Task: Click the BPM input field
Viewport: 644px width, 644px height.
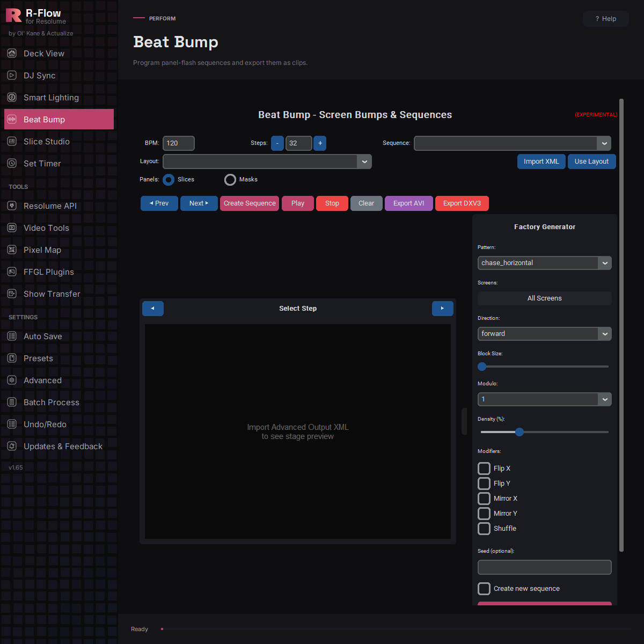Action: tap(179, 143)
